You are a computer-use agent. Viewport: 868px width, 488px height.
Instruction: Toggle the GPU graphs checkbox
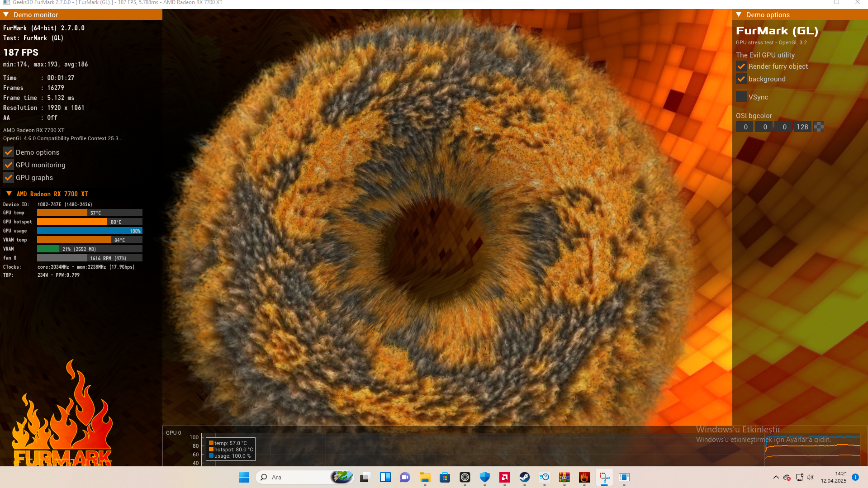coord(9,178)
